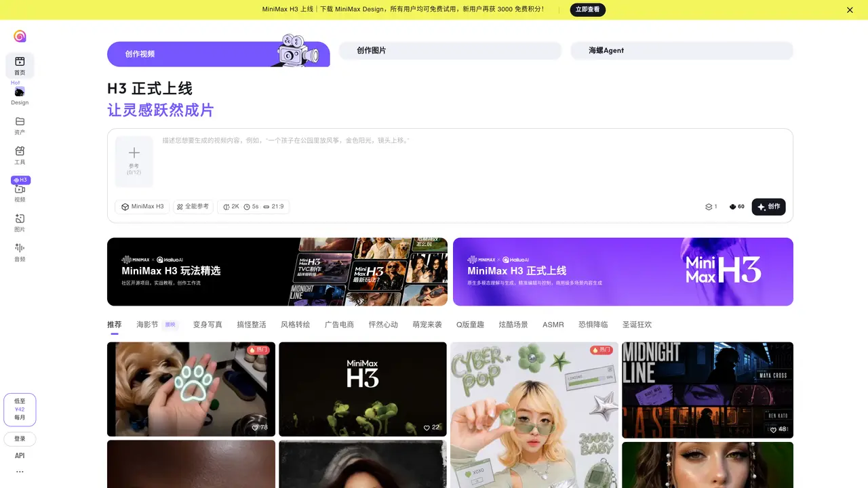
Task: Open the 21:9 aspect ratio setting
Action: tap(274, 207)
